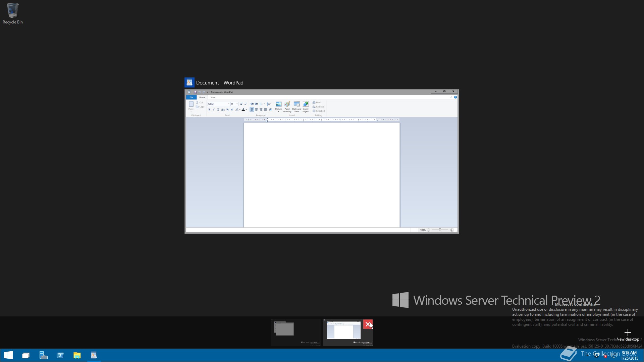Launch Windows PowerShell from the taskbar

click(x=60, y=355)
